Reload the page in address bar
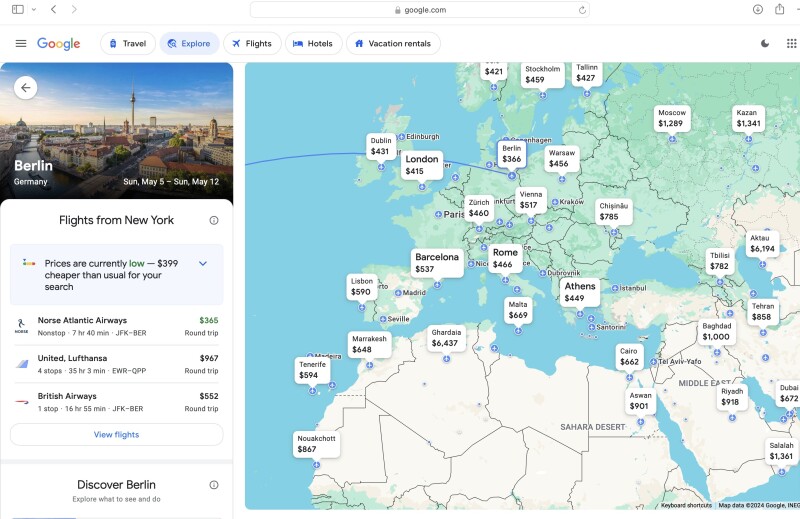The width and height of the screenshot is (800, 519). (x=582, y=10)
